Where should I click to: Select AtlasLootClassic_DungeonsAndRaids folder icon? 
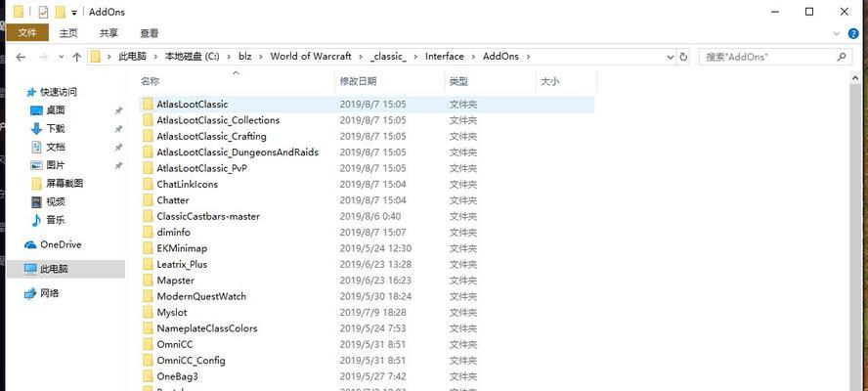(x=148, y=152)
